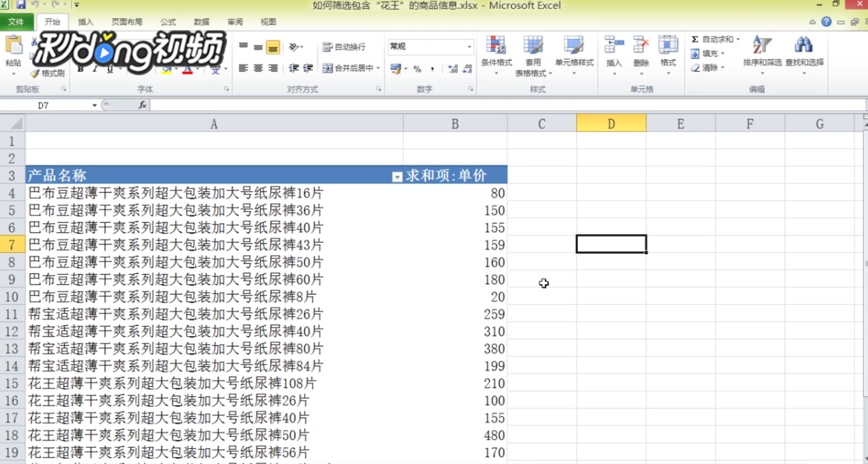Click Delete cells (删除) icon
Viewport: 868px width, 464px height.
pos(641,45)
